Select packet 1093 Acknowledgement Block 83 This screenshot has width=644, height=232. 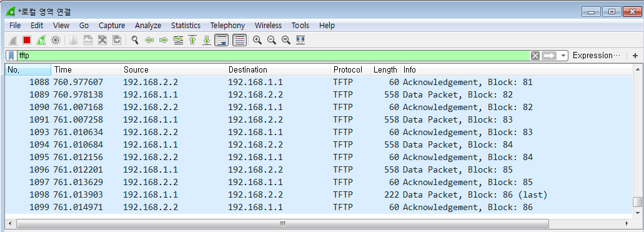(x=319, y=133)
